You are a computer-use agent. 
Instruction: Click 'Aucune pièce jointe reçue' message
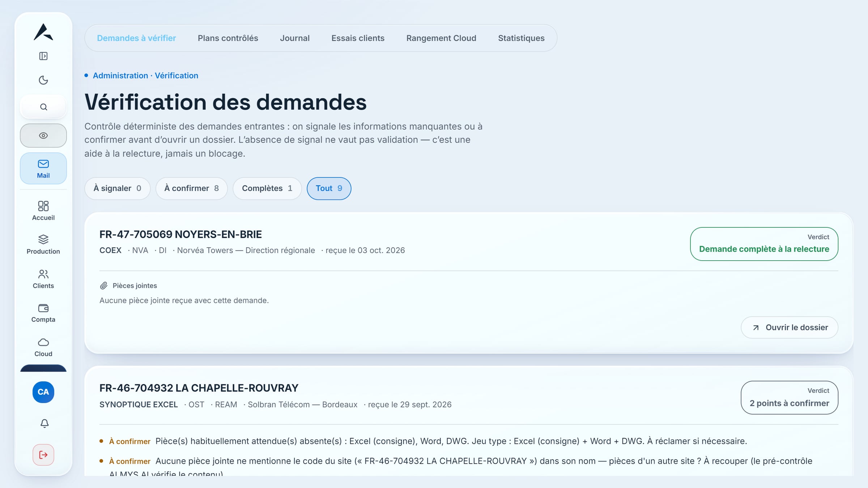pyautogui.click(x=184, y=300)
